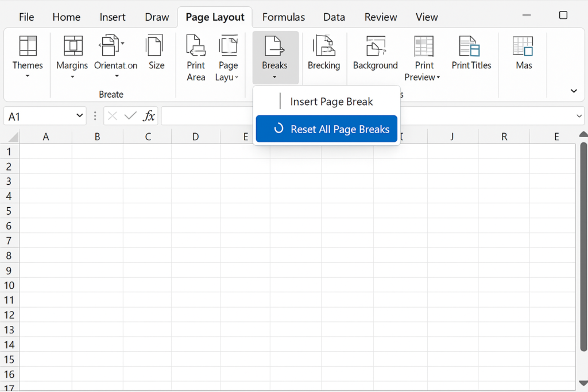588x392 pixels.
Task: Expand the Name Box dropdown
Action: tap(79, 116)
